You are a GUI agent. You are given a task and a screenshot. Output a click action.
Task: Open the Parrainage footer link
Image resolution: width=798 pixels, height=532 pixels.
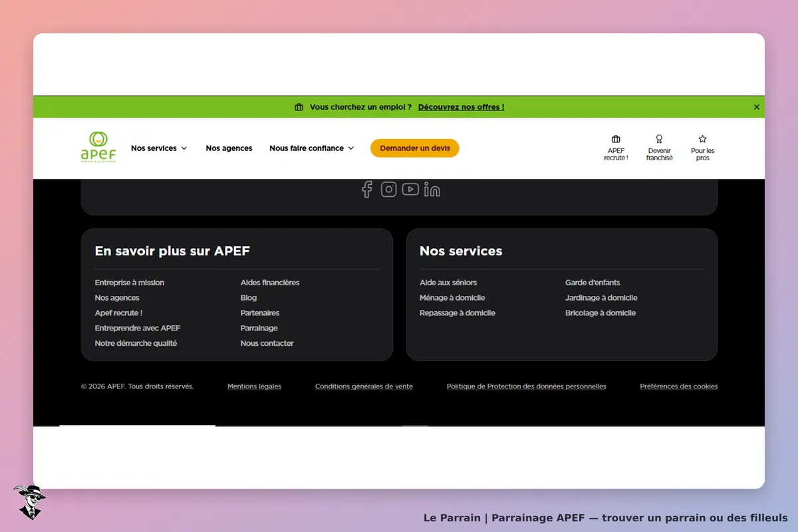259,329
